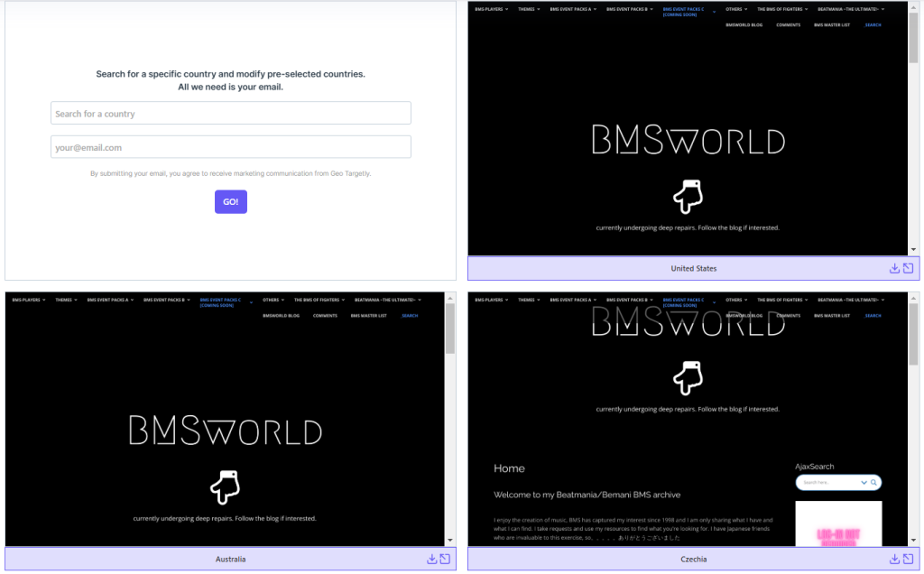
Task: Expand BEATMANIA -THE ULTIMATE!- in Australia preview
Action: point(388,300)
